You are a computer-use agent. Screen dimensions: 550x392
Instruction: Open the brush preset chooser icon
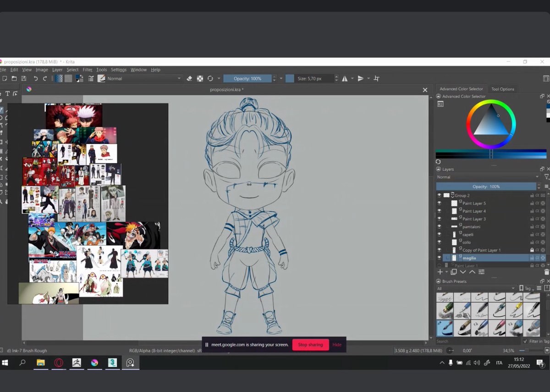(102, 78)
